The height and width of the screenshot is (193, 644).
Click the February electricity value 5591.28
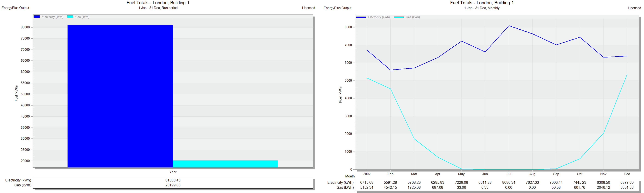(390, 183)
